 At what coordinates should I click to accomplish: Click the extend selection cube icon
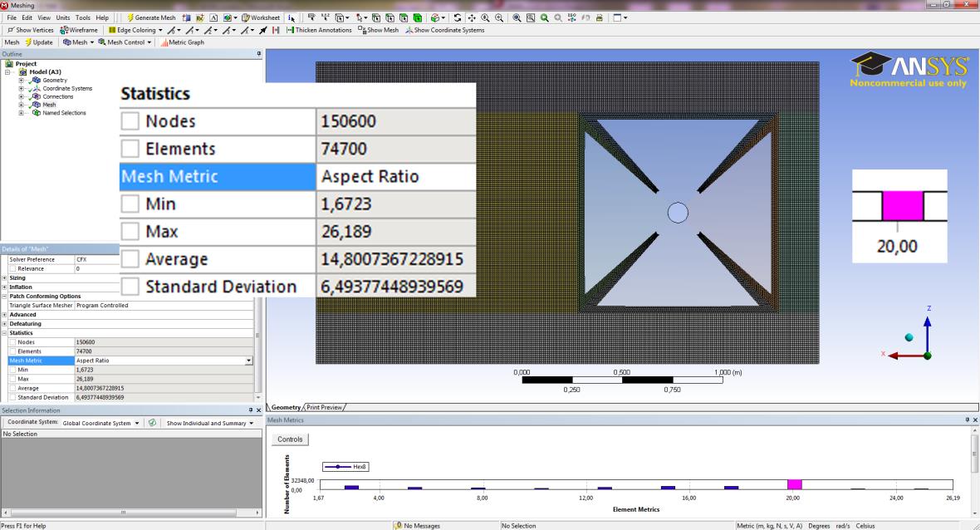pos(435,17)
